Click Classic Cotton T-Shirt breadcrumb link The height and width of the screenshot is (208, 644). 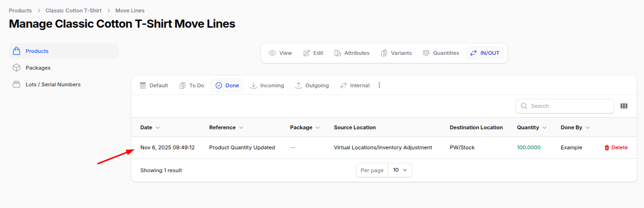(x=74, y=10)
